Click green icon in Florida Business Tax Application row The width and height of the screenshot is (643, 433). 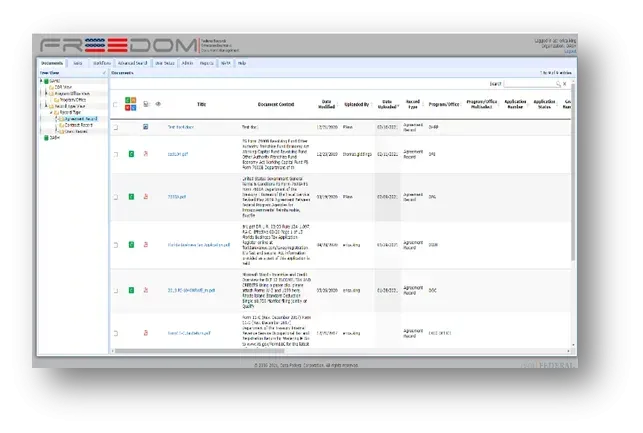[131, 245]
